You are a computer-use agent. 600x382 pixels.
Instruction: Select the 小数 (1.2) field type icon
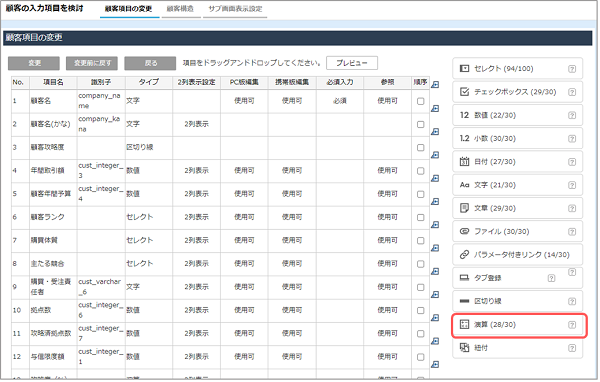[464, 138]
